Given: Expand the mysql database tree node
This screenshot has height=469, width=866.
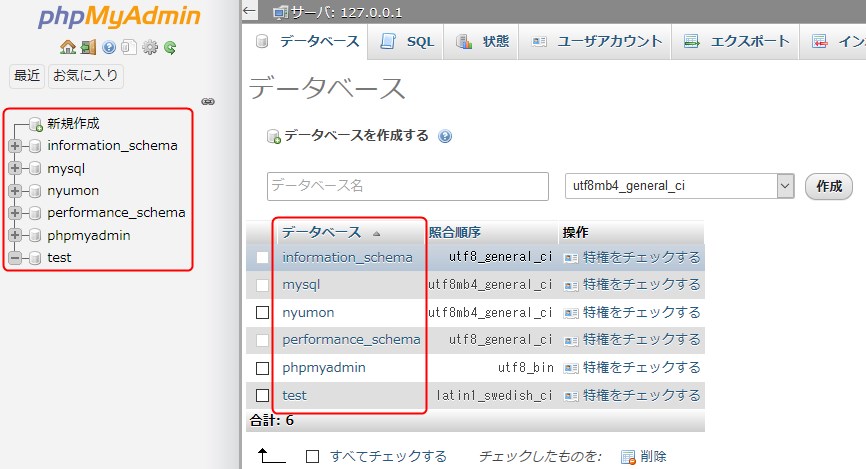Looking at the screenshot, I should (15, 168).
